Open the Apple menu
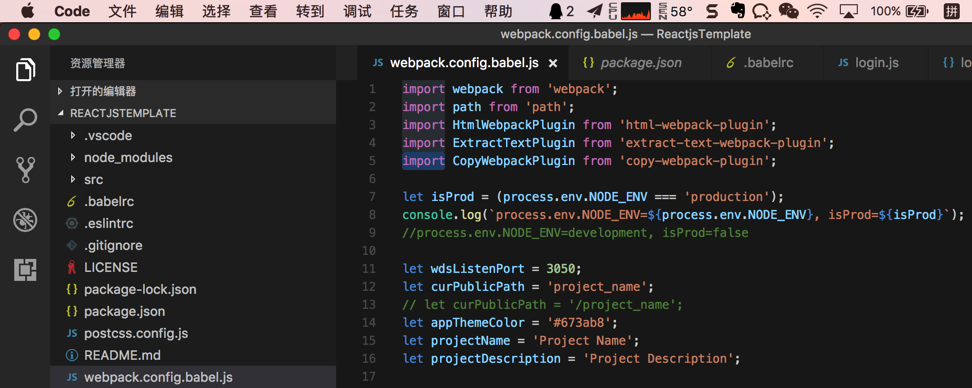 click(28, 11)
